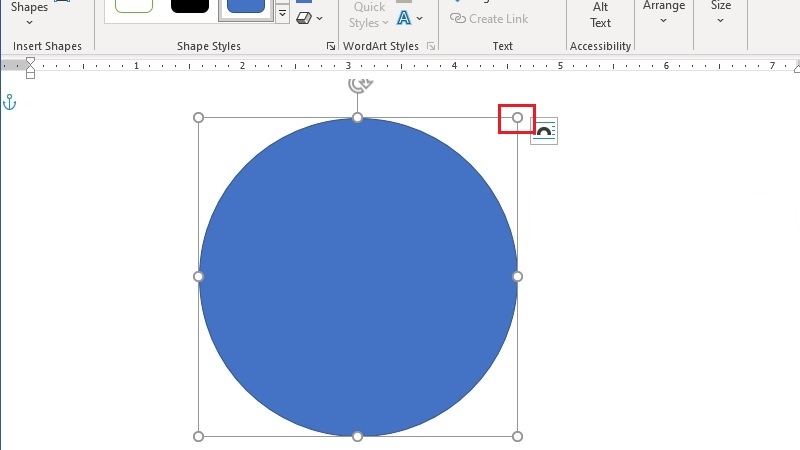This screenshot has width=800, height=450.
Task: Expand the Shape Styles gallery More button
Action: [282, 14]
